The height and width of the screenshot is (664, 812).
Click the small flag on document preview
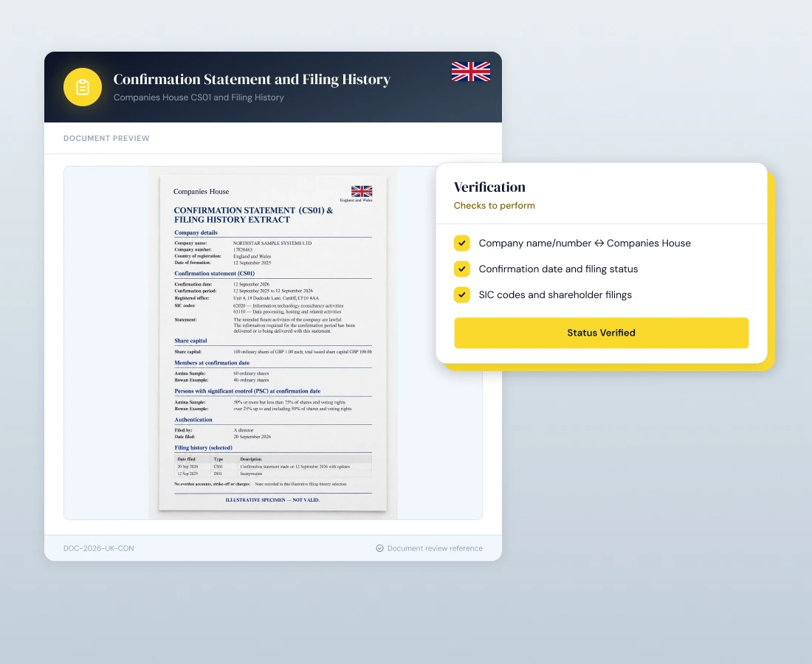coord(362,191)
